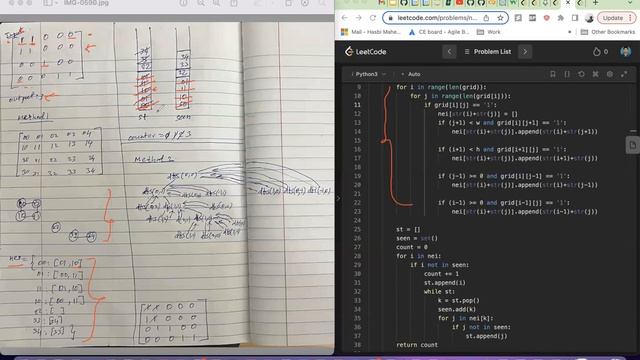Open the Problem List panel
640x360 pixels.
[488, 52]
